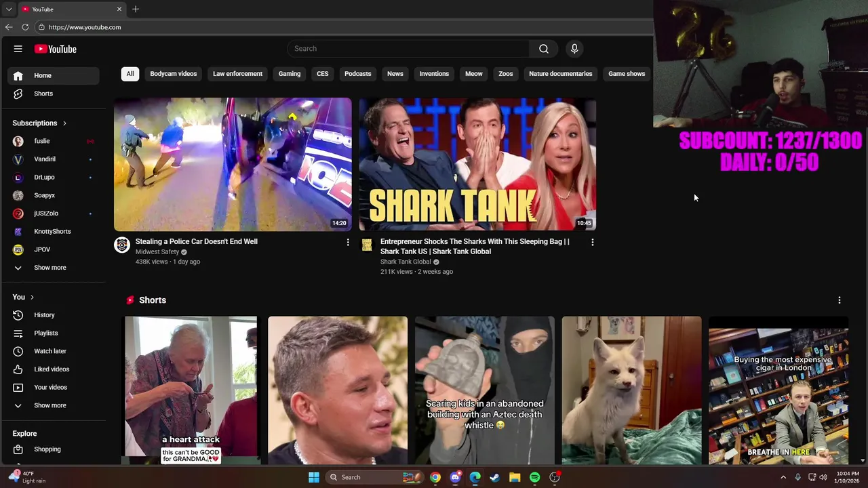Open Liked videos list
This screenshot has height=488, width=868.
[54, 369]
